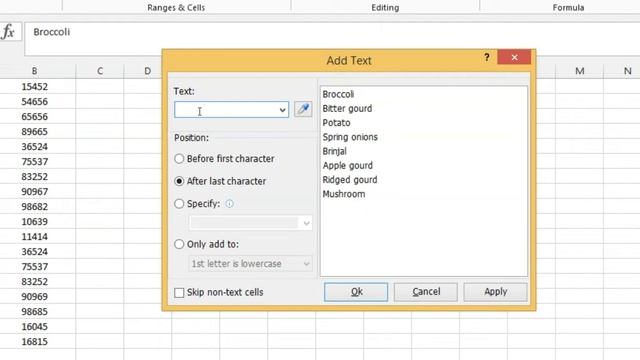Screen dimensions: 640x360
Task: Select column M header
Action: [x=580, y=71]
